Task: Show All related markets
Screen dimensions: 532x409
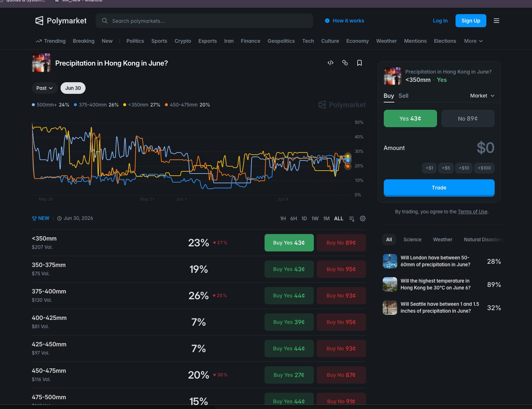Action: click(389, 239)
